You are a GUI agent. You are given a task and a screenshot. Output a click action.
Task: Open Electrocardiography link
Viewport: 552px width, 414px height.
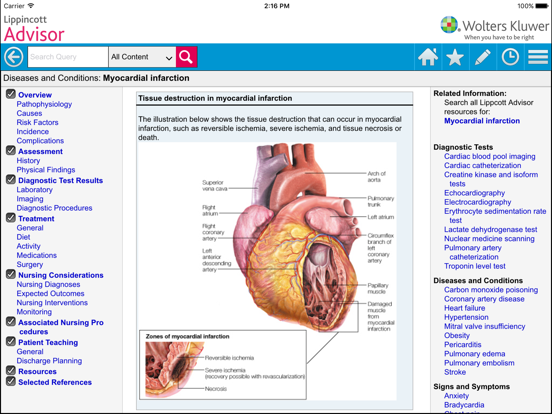[478, 202]
